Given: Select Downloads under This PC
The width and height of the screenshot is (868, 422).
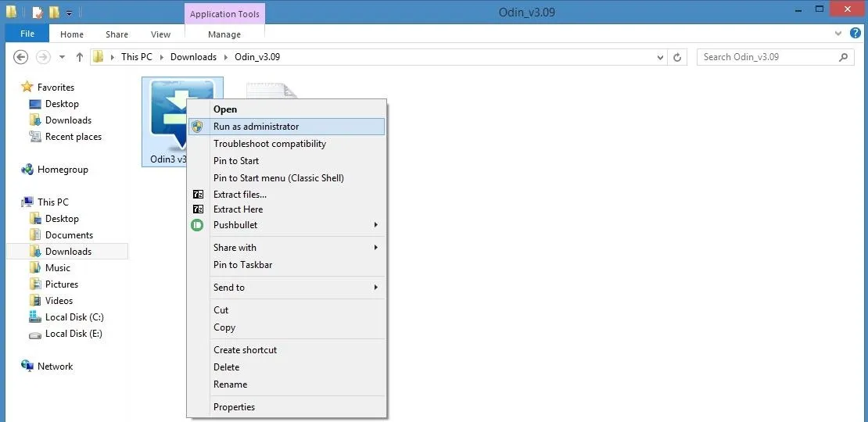Looking at the screenshot, I should click(67, 252).
